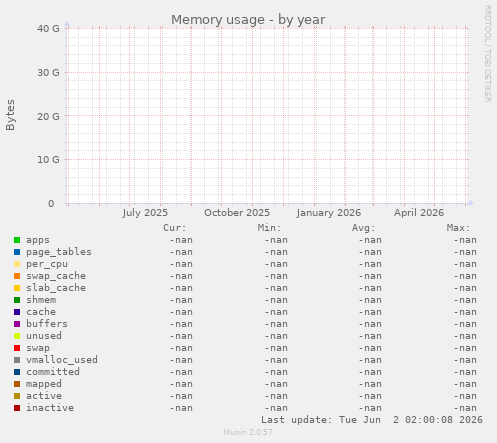Click the 'Last update' timestamp line
This screenshot has width=497, height=443.
tap(372, 420)
